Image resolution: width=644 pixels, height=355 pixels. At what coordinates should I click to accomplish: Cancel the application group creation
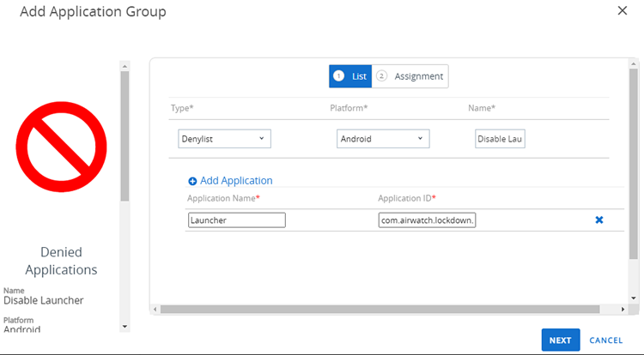coord(606,340)
